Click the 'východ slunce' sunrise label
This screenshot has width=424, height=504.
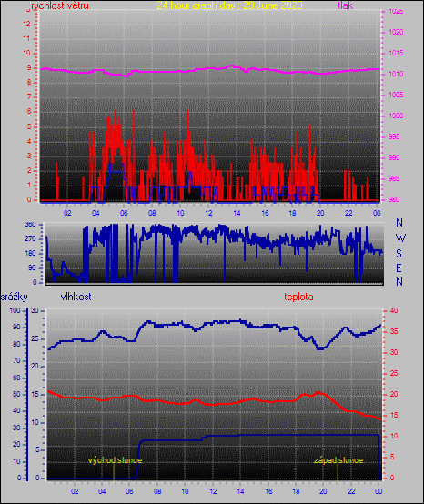click(115, 460)
